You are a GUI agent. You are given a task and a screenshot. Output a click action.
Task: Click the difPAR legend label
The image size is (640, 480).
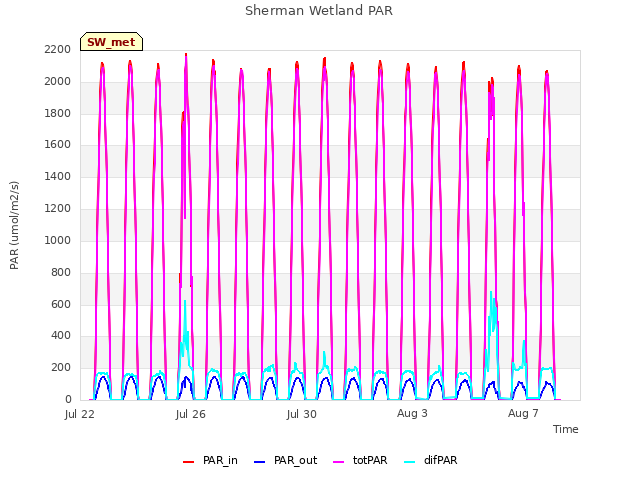point(440,460)
